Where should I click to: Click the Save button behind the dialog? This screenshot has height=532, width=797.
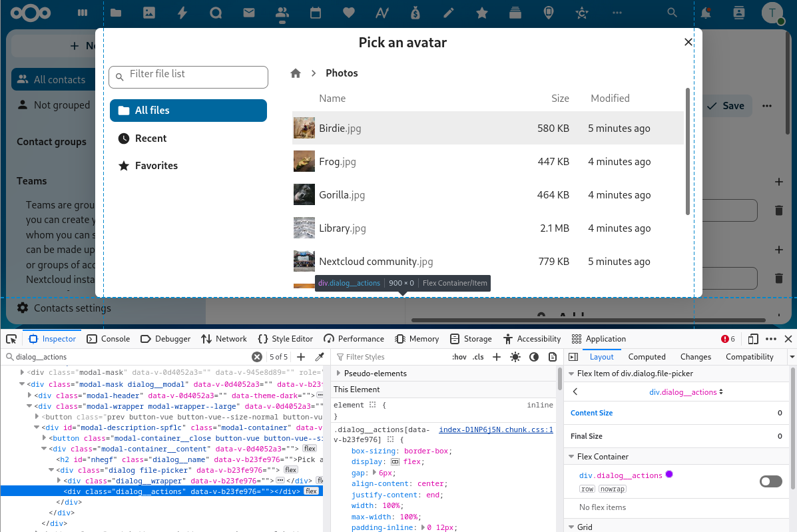tap(726, 106)
